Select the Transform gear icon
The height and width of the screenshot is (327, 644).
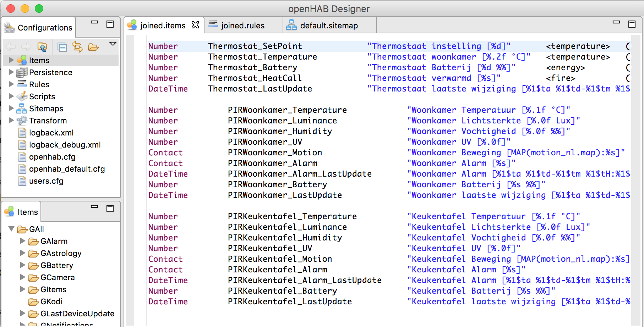coord(22,121)
